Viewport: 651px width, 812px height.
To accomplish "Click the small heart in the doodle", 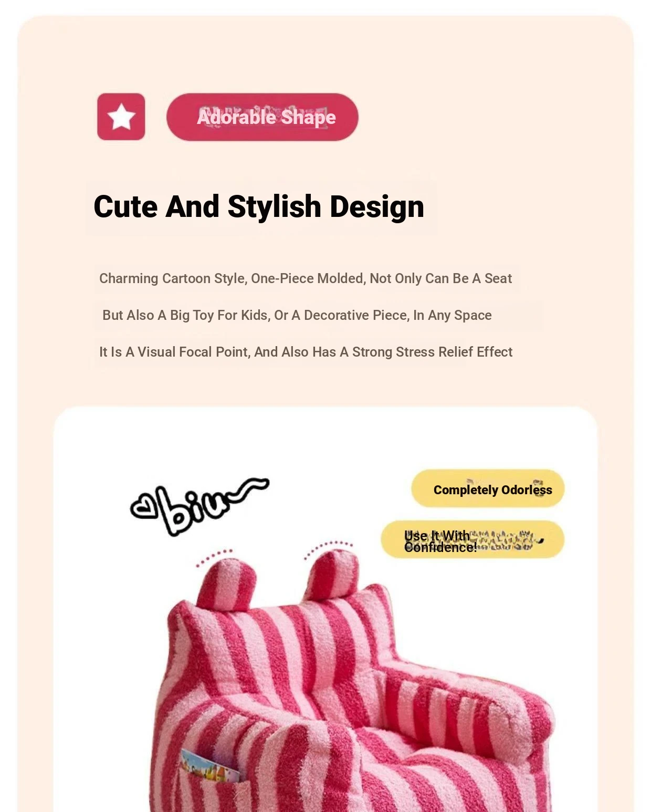I will pos(144,506).
